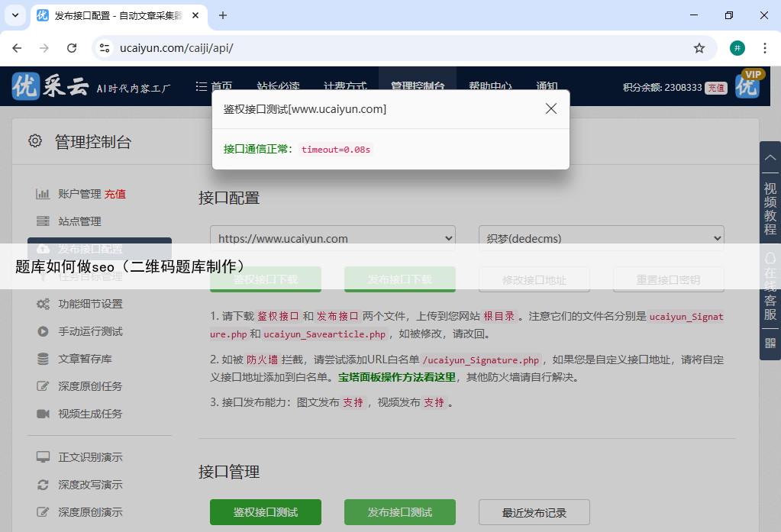
Task: Open the browser tab search dropdown
Action: point(15,15)
